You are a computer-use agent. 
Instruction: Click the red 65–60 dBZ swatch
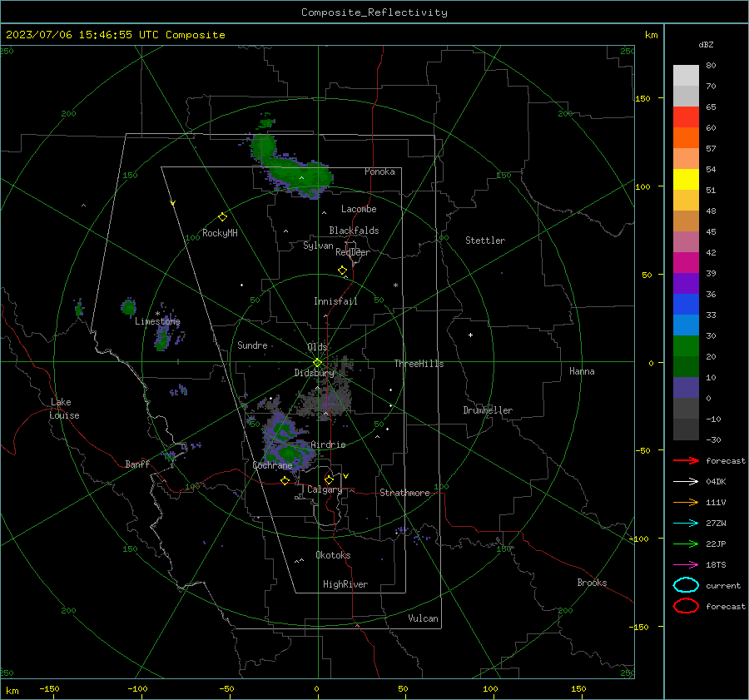pos(686,117)
